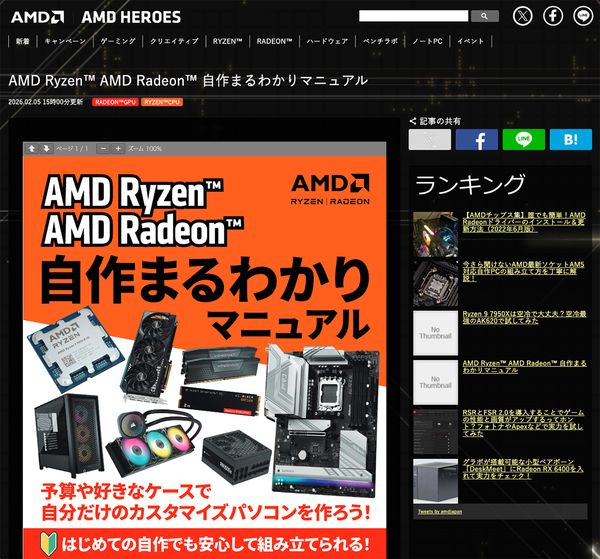Open thumbnail of Radeon driver install article

point(435,234)
